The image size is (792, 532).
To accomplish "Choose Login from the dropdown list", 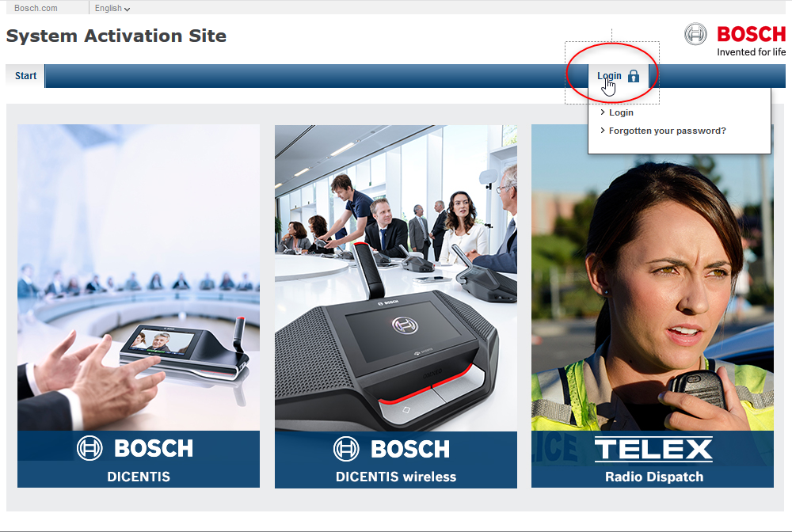I will (621, 112).
